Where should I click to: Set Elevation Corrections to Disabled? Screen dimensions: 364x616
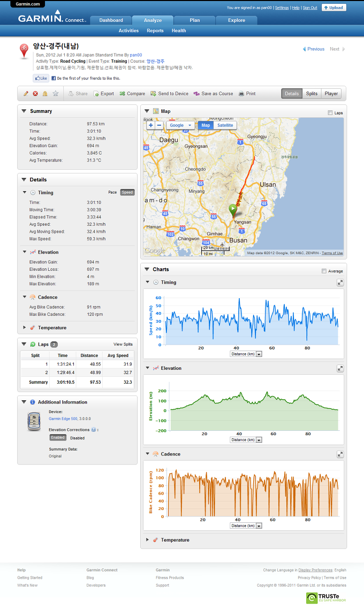coord(78,438)
